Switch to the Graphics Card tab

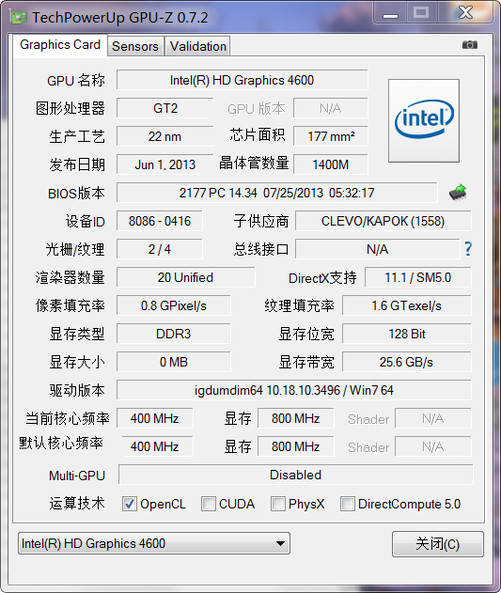click(60, 45)
